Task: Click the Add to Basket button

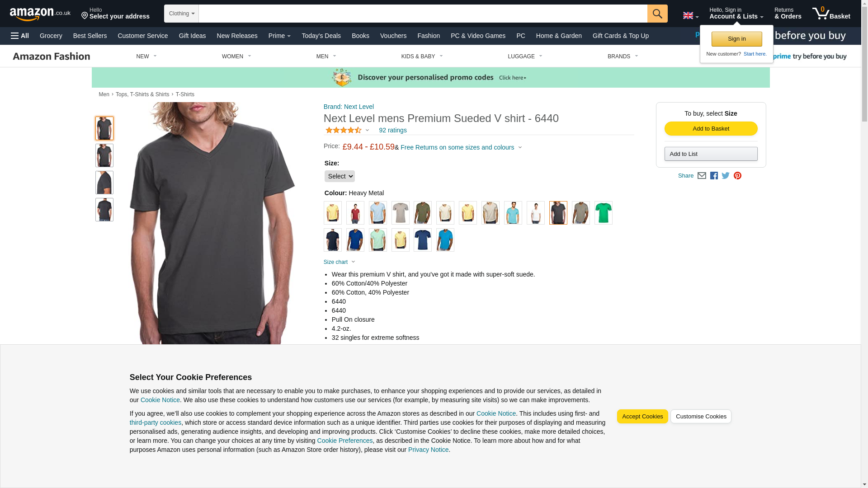Action: click(x=711, y=129)
